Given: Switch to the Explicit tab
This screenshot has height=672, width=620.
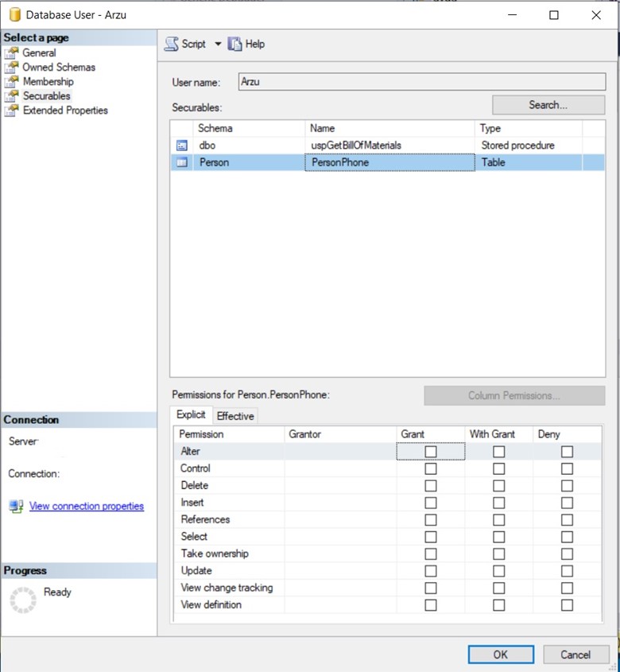Looking at the screenshot, I should [x=191, y=415].
